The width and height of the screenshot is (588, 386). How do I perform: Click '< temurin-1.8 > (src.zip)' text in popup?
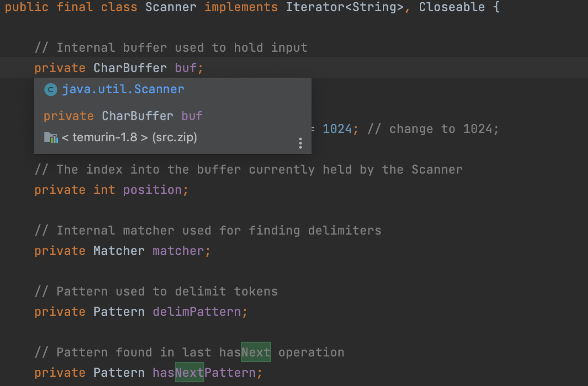(x=129, y=138)
